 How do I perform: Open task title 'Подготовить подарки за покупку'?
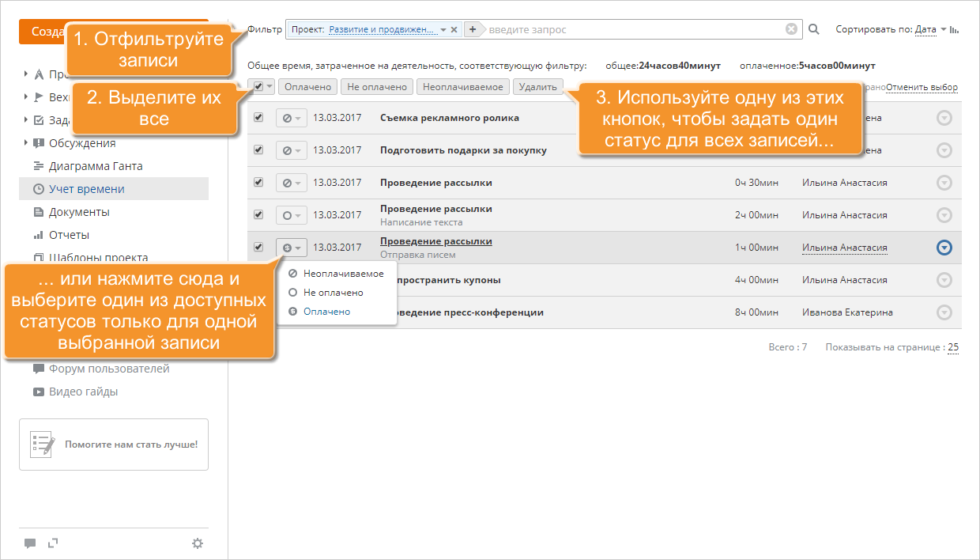click(463, 150)
